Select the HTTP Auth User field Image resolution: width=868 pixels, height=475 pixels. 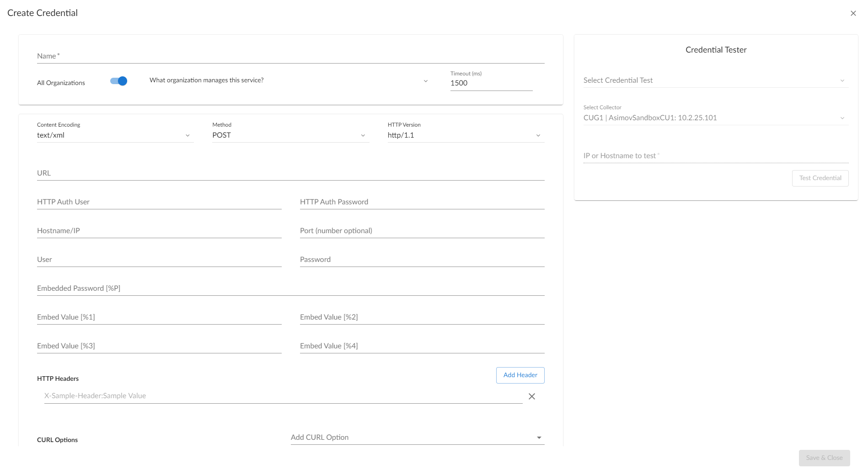click(159, 202)
